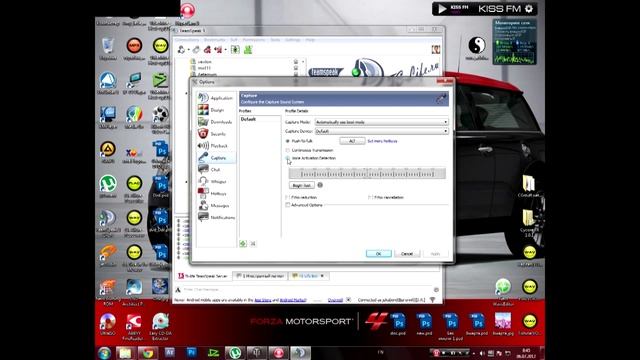Image resolution: width=640 pixels, height=360 pixels.
Task: Open the App Store link in news bar
Action: pos(263,300)
